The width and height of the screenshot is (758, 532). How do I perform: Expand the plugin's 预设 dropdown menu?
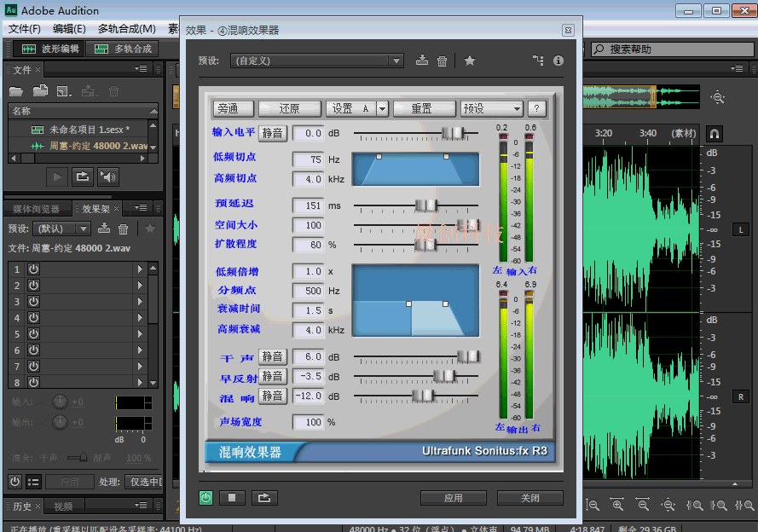[492, 108]
